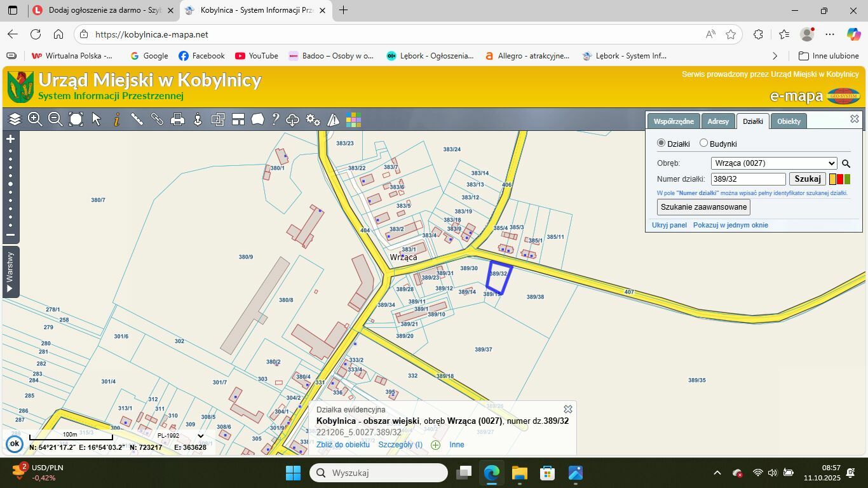Select the Działki radio button

click(x=661, y=144)
